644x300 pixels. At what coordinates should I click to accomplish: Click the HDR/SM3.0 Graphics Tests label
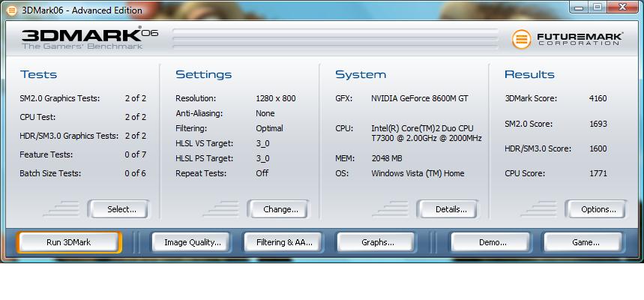[x=69, y=136]
